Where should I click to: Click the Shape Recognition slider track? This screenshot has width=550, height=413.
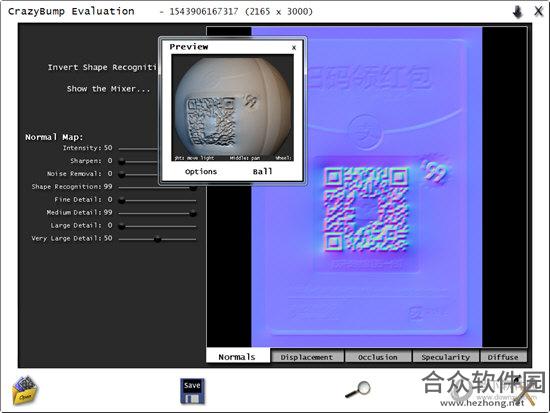coord(156,188)
